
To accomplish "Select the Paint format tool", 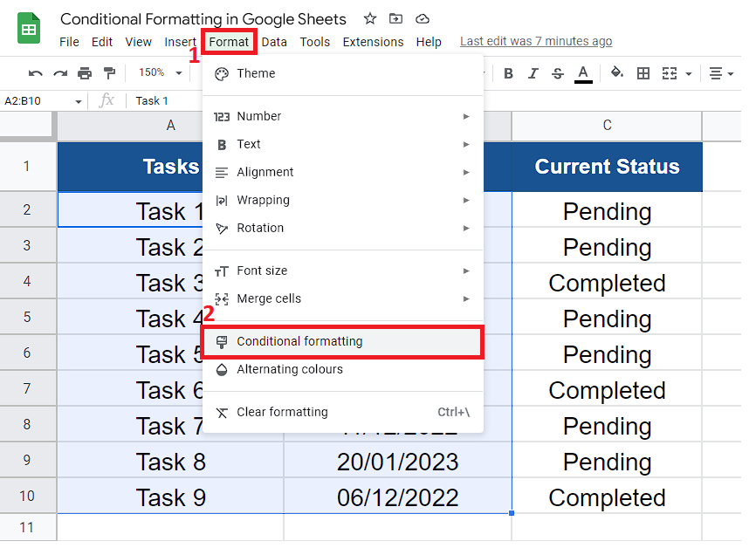I will click(109, 73).
